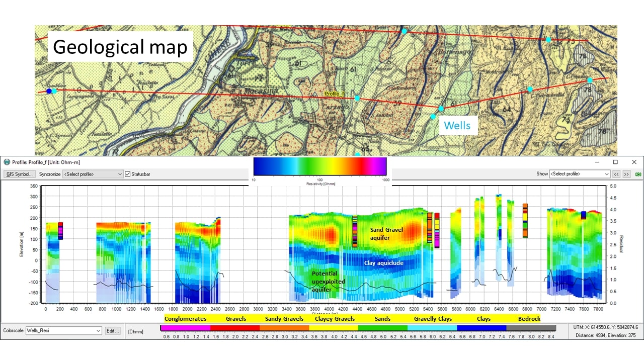644x362 pixels.
Task: Click blue Clays segment in lithology colorbar
Action: point(481,328)
